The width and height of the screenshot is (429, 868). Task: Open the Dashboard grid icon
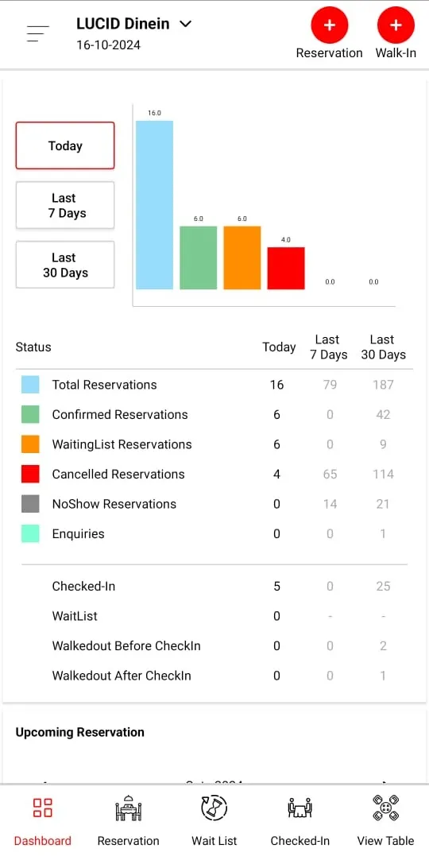(43, 808)
